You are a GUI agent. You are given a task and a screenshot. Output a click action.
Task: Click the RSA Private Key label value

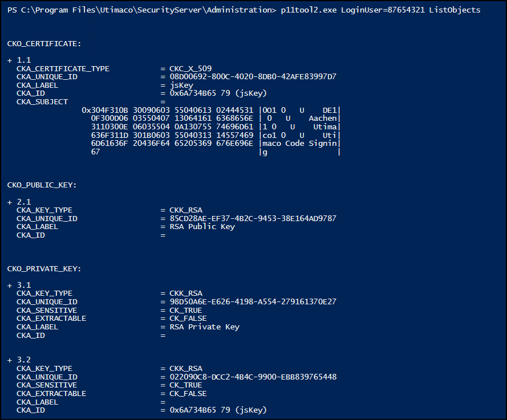click(205, 327)
